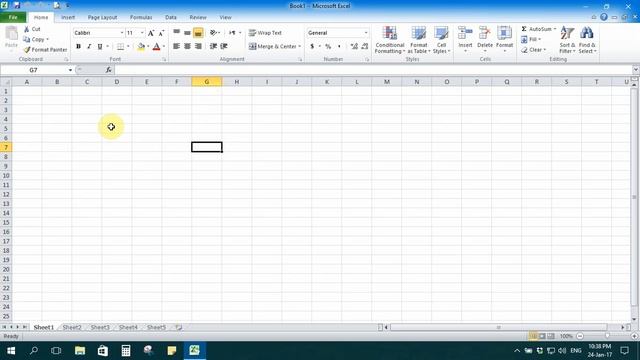Toggle Bold formatting
Image resolution: width=640 pixels, height=360 pixels.
[78, 47]
